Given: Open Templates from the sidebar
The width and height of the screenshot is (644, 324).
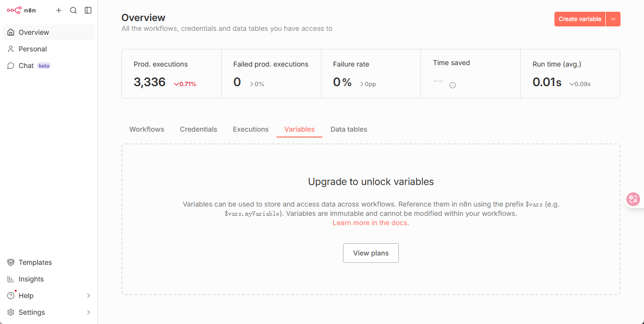Looking at the screenshot, I should 35,262.
